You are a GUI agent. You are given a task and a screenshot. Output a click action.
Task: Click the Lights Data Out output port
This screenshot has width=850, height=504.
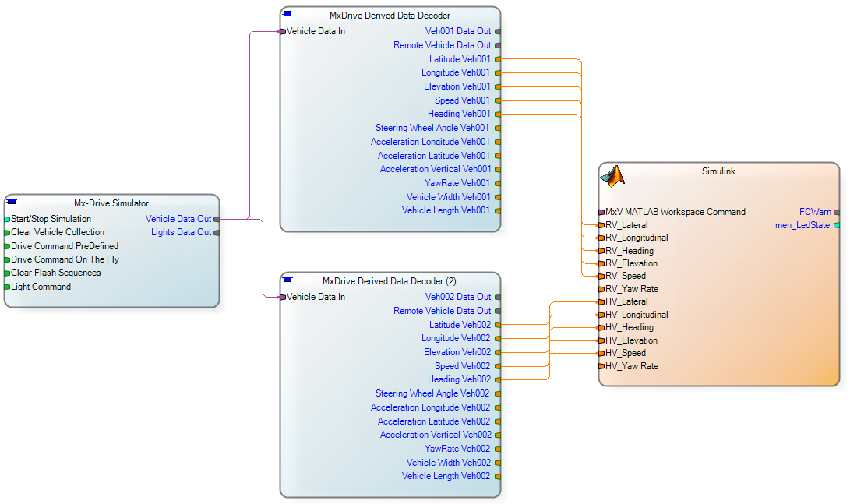(217, 232)
